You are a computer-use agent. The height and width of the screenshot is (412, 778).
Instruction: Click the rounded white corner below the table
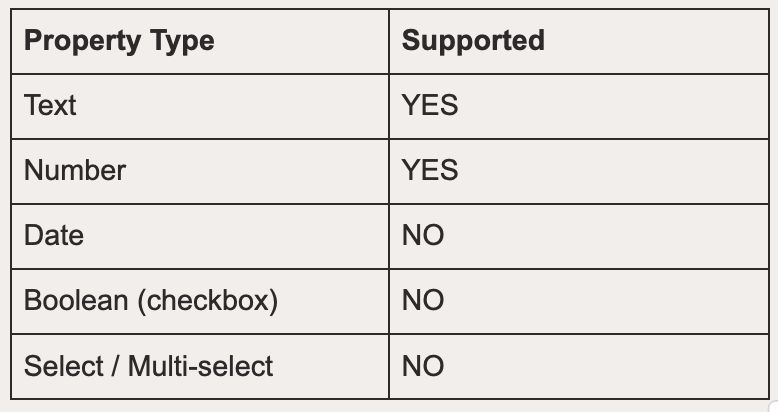pos(774,407)
